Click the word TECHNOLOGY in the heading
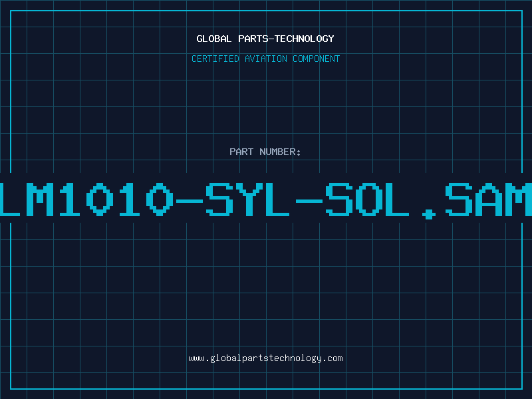This screenshot has height=399, width=532. (x=305, y=39)
